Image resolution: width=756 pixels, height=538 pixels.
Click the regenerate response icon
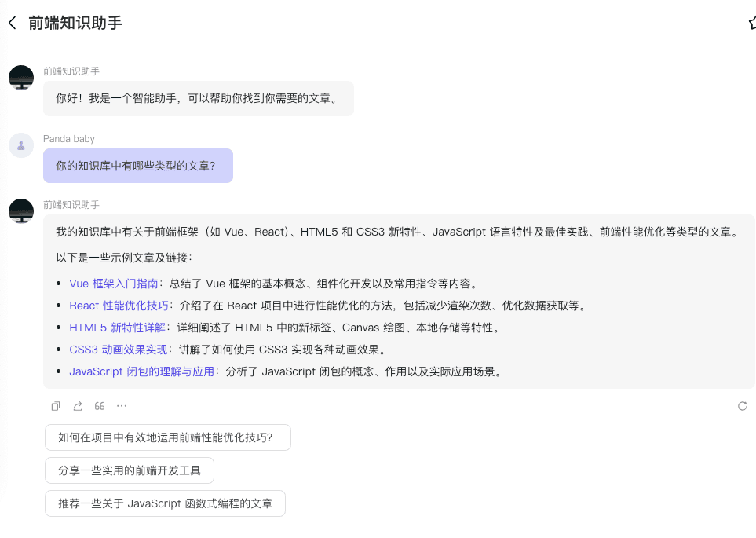742,406
